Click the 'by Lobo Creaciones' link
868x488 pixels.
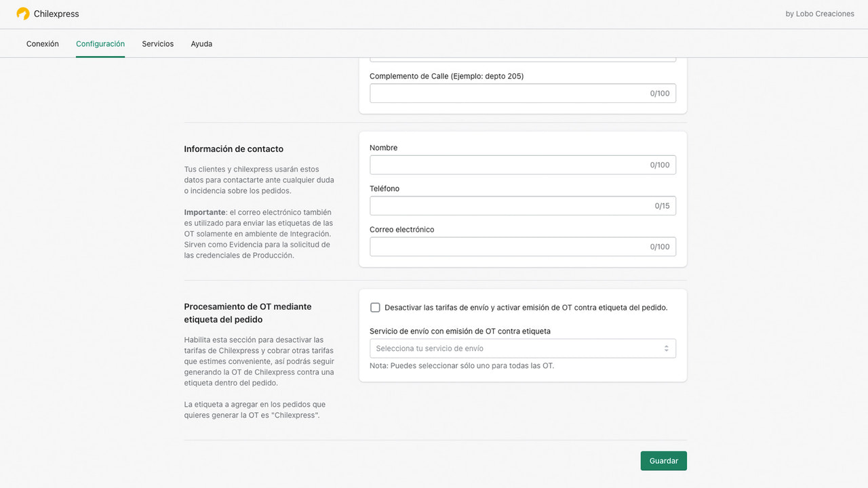tap(819, 13)
